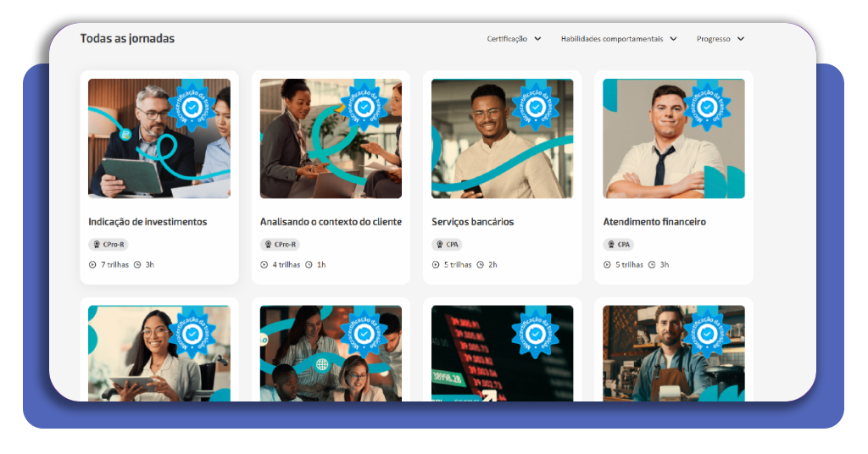This screenshot has width=868, height=454.
Task: Click the play icon beside 5 trilhas on Serviços bancários
Action: [436, 265]
